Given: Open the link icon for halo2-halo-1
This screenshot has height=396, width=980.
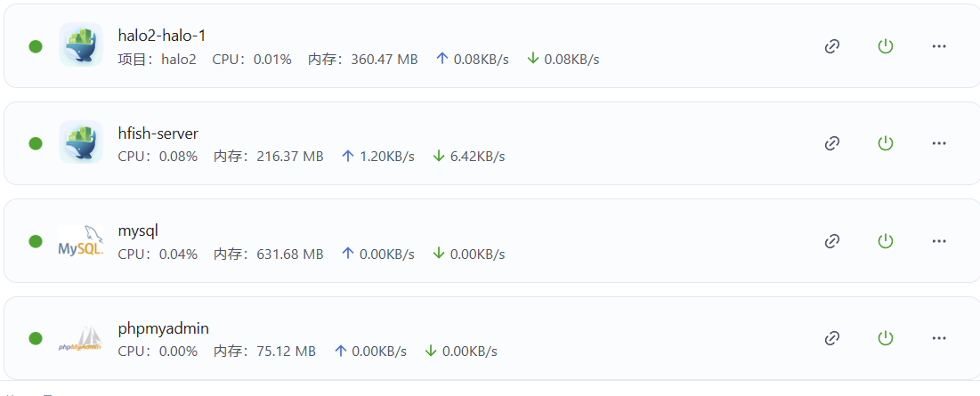Looking at the screenshot, I should click(832, 46).
